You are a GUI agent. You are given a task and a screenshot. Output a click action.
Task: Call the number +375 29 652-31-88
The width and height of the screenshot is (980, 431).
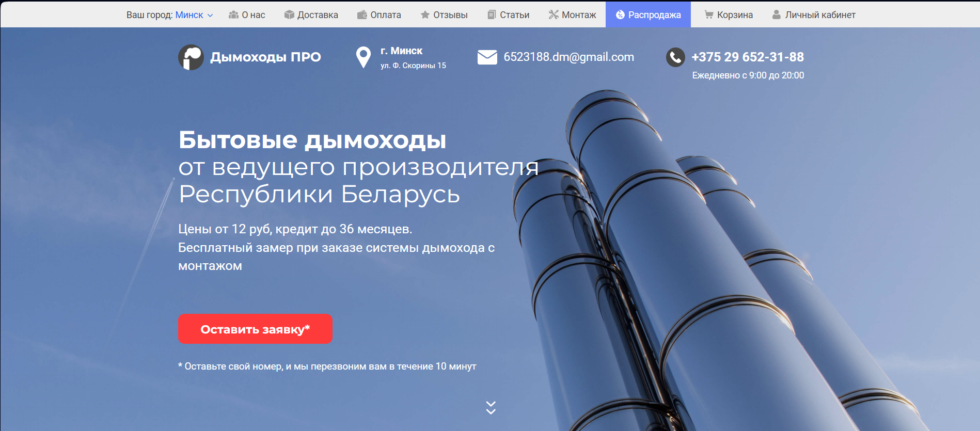click(748, 57)
